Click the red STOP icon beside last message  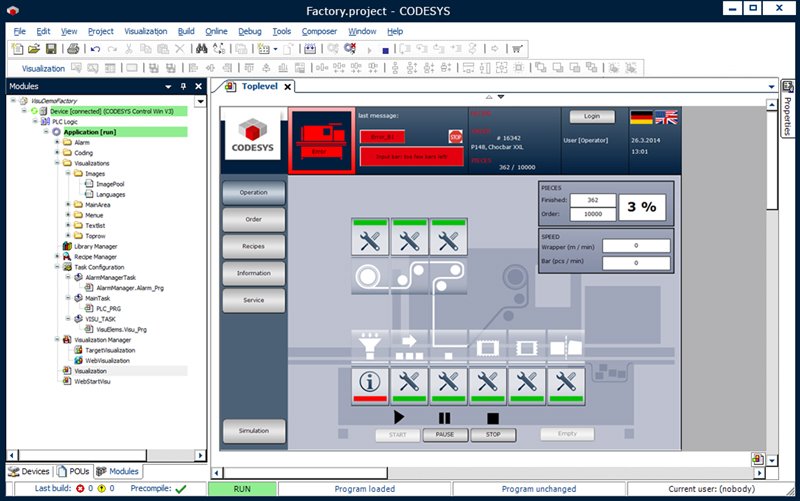tap(455, 137)
